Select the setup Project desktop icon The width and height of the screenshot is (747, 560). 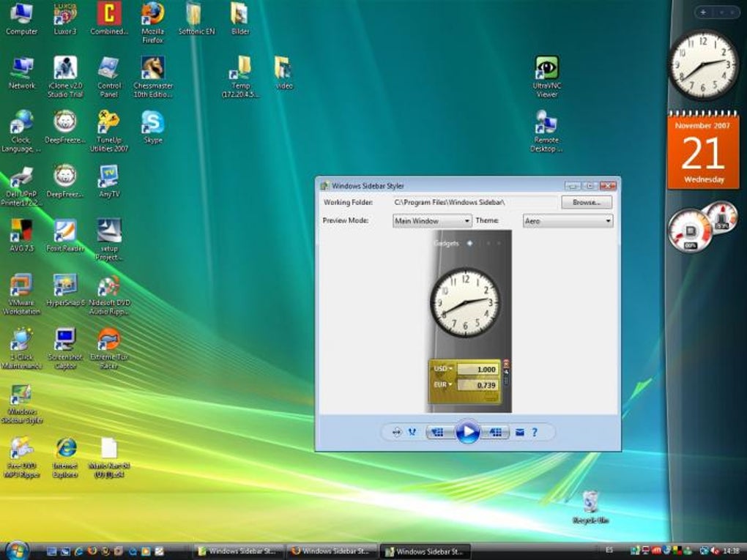(x=109, y=240)
